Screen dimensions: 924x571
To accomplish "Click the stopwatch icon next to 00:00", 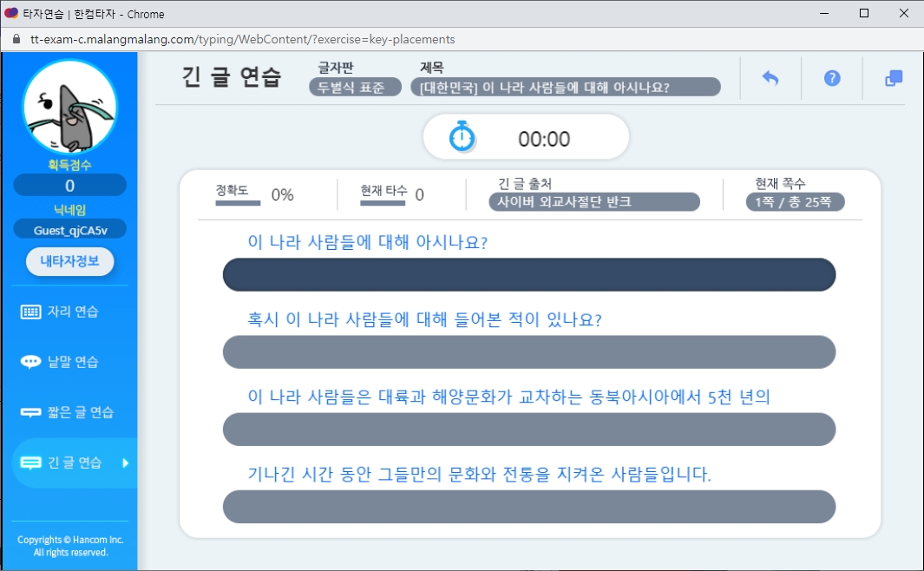I will pos(460,137).
